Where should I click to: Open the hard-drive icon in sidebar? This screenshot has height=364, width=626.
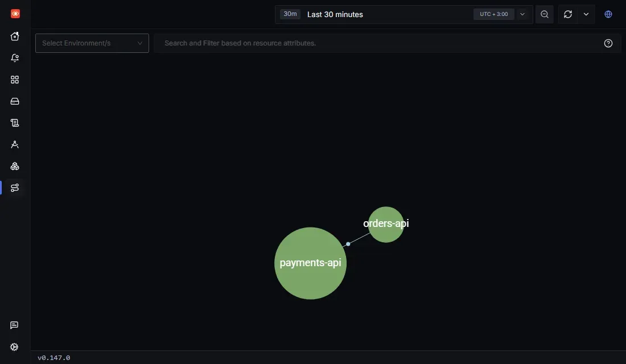15,101
